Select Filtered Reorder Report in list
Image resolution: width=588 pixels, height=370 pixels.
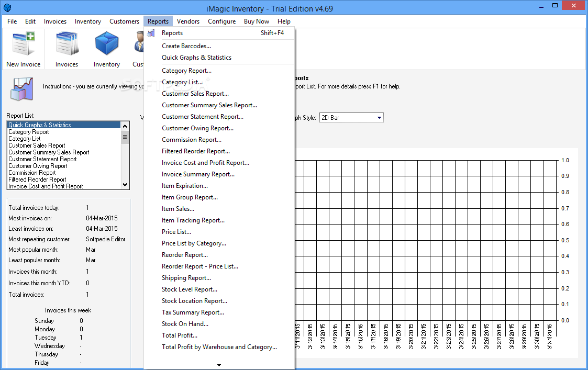pos(64,180)
